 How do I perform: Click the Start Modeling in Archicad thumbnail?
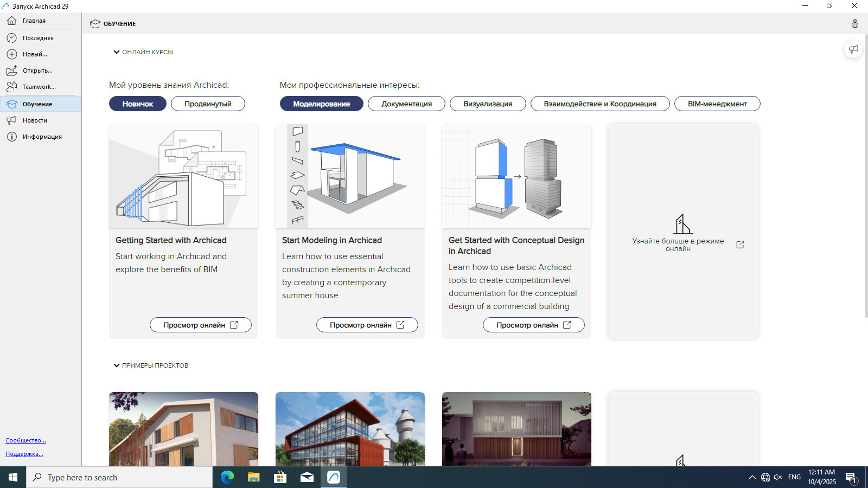(x=350, y=176)
